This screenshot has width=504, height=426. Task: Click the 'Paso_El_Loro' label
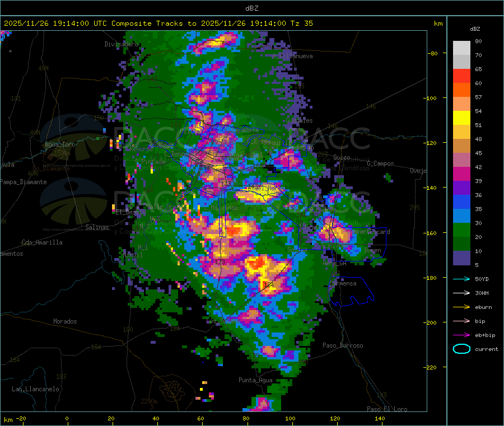pyautogui.click(x=387, y=409)
